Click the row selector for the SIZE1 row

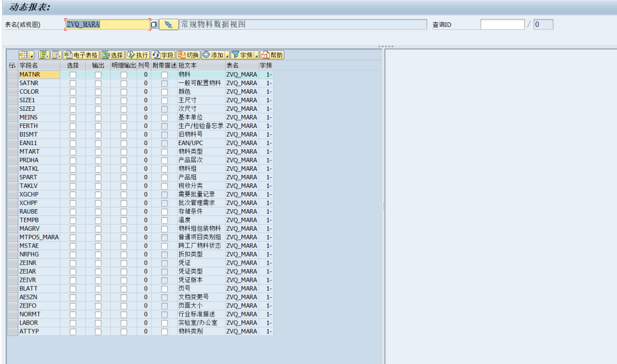point(13,101)
